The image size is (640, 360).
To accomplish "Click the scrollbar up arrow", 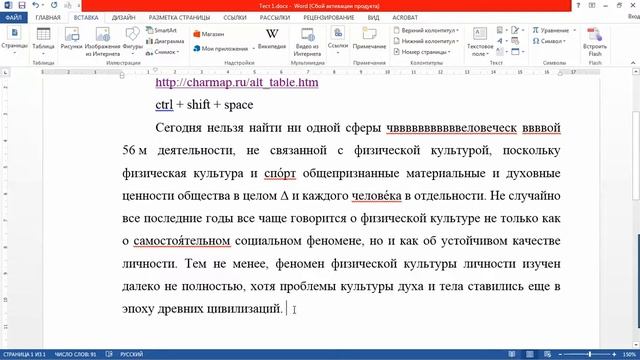I will pyautogui.click(x=636, y=71).
